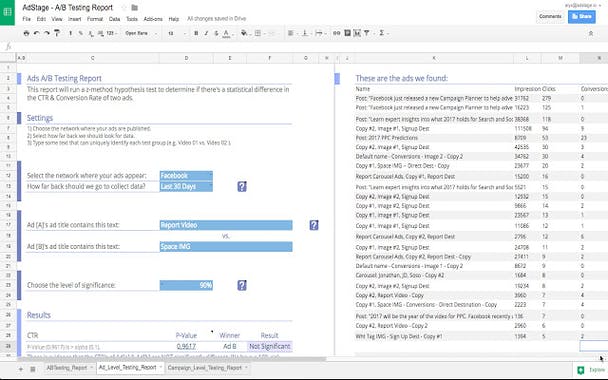Decrease decimal places

pos(91,33)
